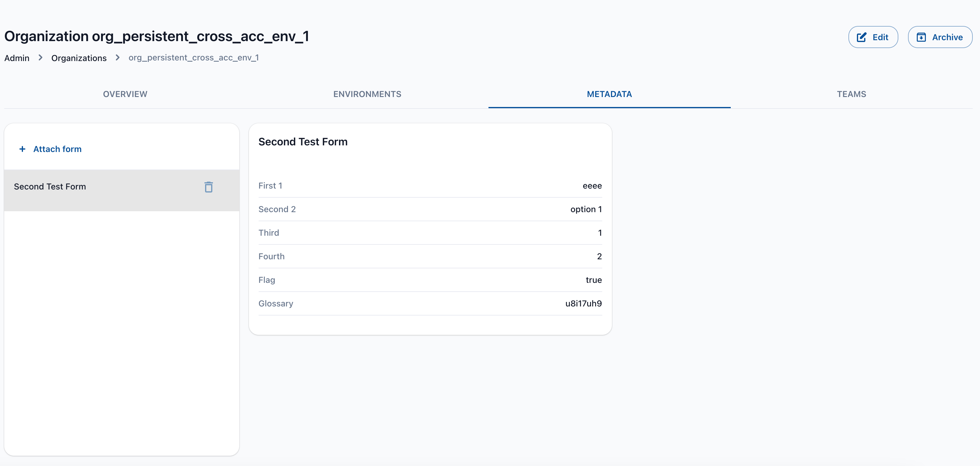Delete Second Test Form with trash icon

click(208, 187)
